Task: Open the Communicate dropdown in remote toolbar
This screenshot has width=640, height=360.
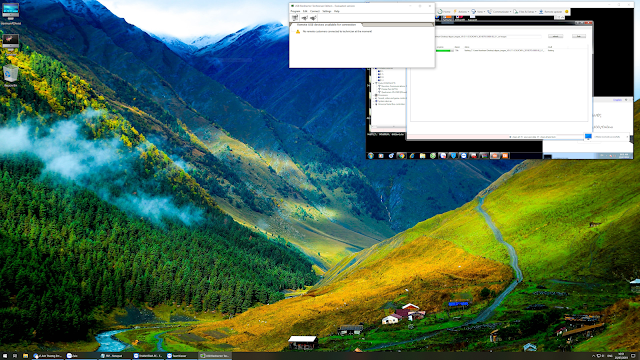Action: click(500, 11)
